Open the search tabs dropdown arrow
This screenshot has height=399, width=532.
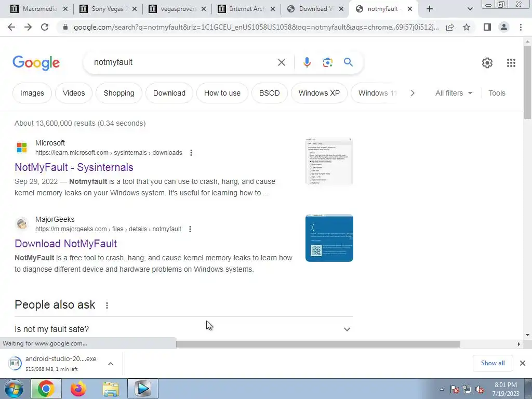pyautogui.click(x=470, y=9)
